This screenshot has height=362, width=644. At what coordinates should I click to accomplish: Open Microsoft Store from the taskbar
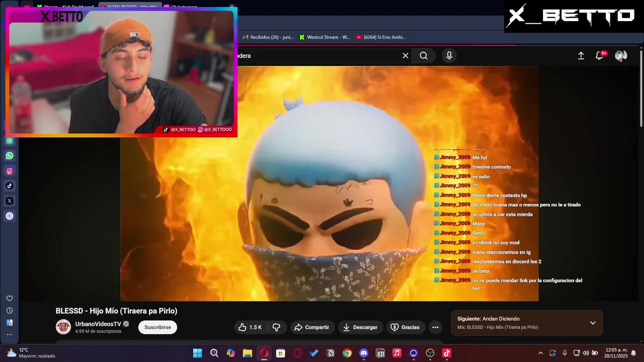281,353
